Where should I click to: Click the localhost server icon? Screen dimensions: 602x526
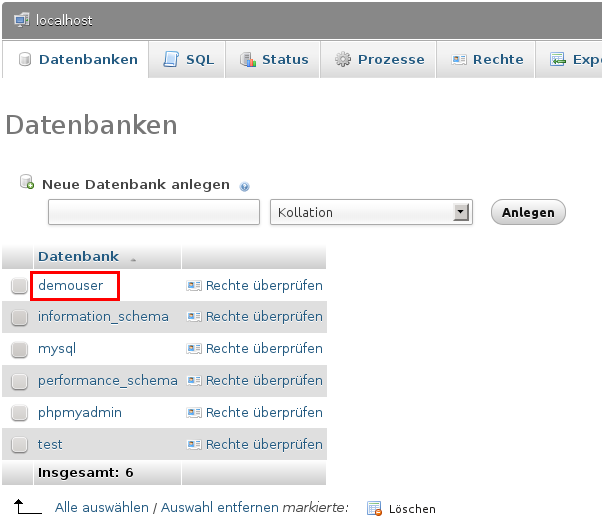[x=22, y=20]
